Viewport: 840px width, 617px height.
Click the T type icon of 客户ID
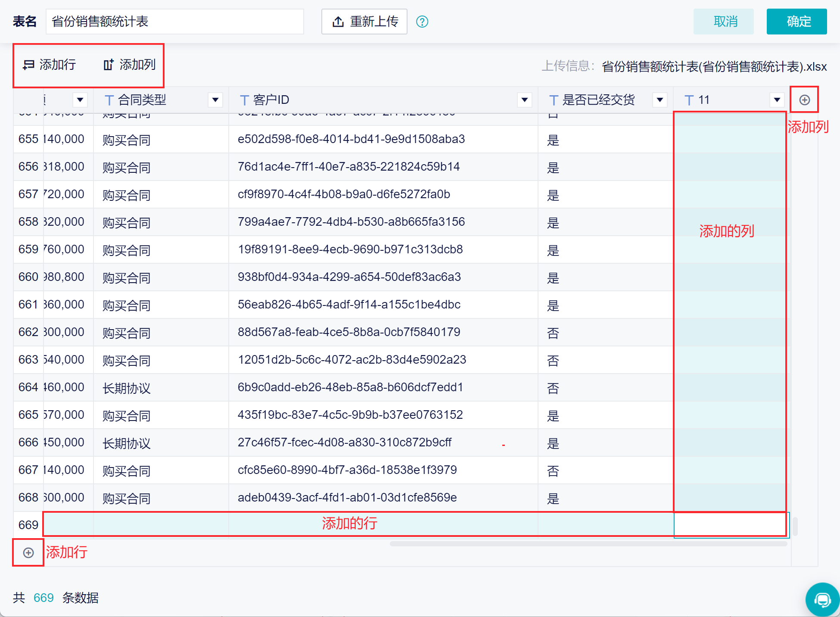coord(244,100)
